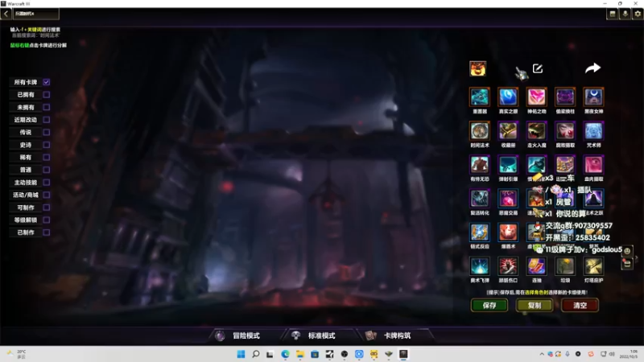
Task: Open Microsoft Edge from the taskbar
Action: click(285, 354)
